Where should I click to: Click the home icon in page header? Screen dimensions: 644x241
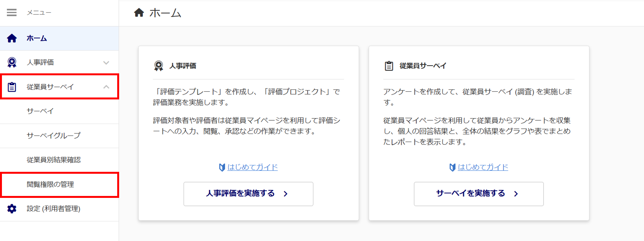(x=139, y=13)
